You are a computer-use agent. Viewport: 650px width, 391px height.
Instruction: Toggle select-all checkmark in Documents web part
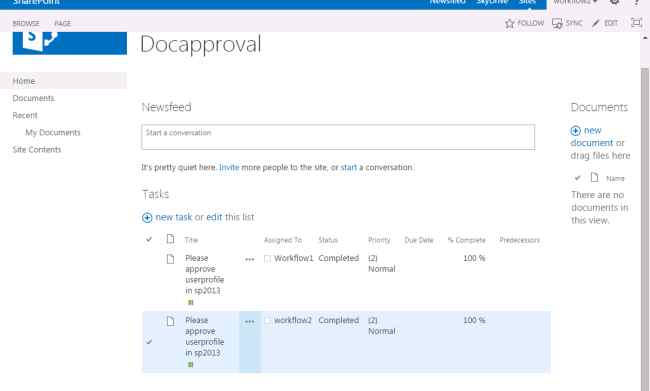(x=577, y=178)
